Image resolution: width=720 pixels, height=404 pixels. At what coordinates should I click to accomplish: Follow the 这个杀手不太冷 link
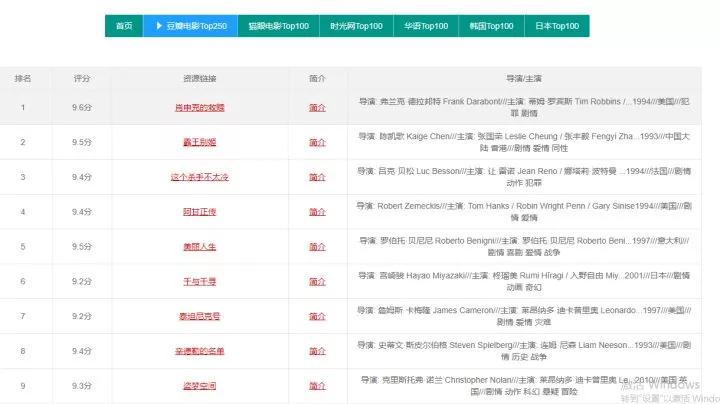tap(200, 177)
